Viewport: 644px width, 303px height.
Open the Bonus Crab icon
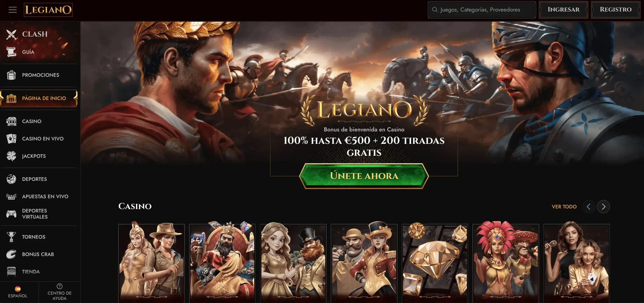[x=11, y=254]
